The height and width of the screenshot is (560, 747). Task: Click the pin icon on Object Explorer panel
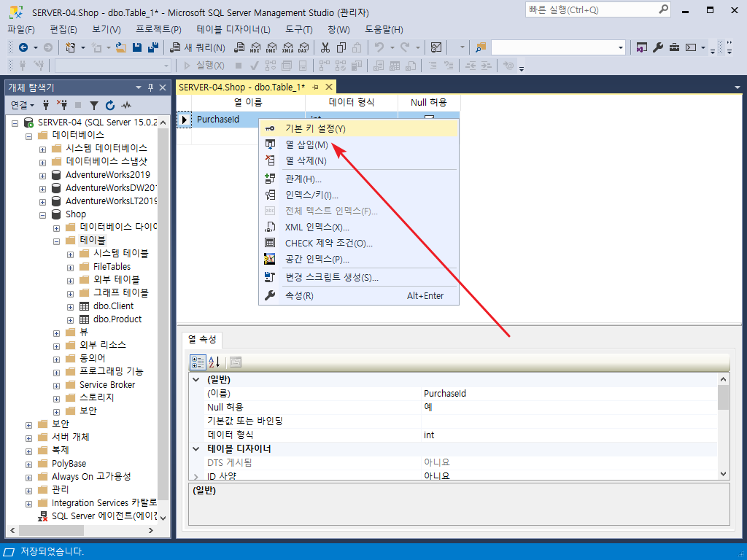150,87
